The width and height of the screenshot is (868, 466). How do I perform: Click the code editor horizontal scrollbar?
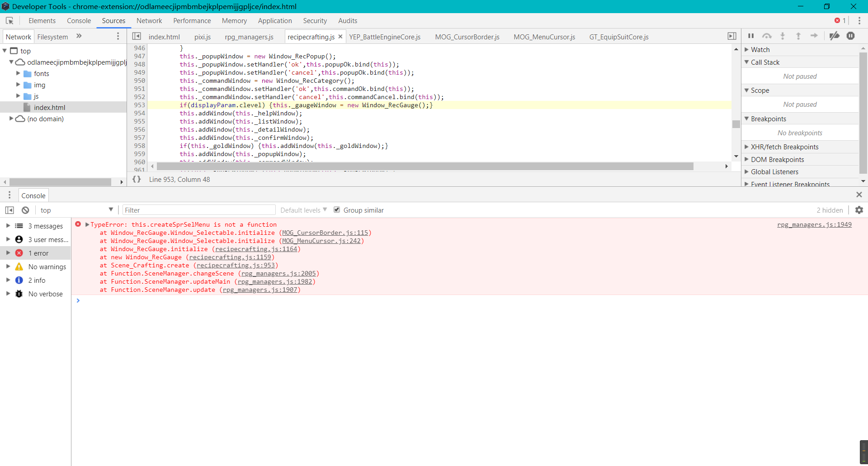pyautogui.click(x=425, y=166)
